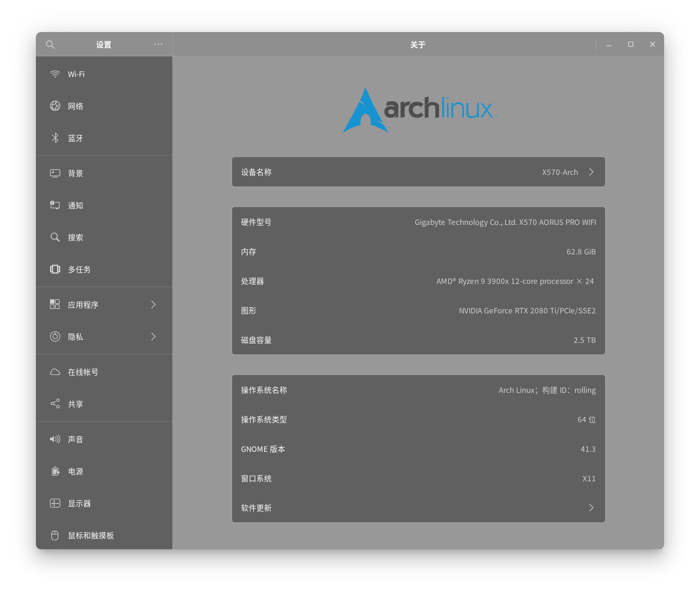Click the X570-Arch device name row
This screenshot has height=589, width=700.
coord(417,172)
